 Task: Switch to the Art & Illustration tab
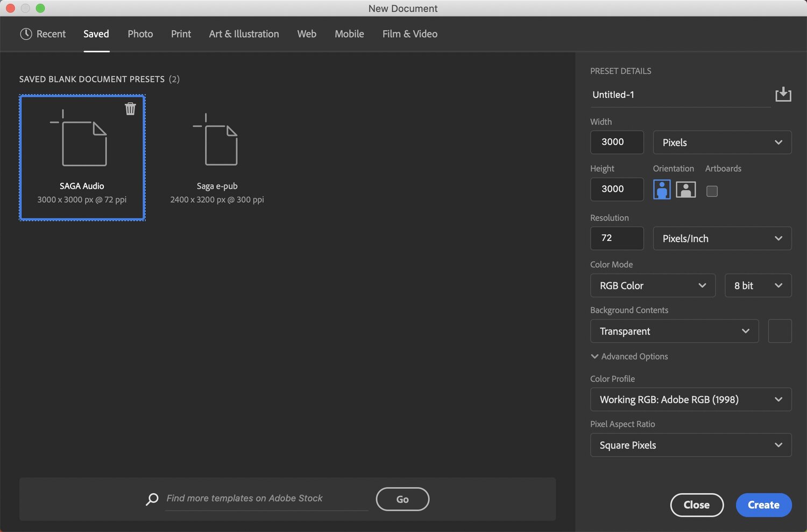(x=244, y=34)
